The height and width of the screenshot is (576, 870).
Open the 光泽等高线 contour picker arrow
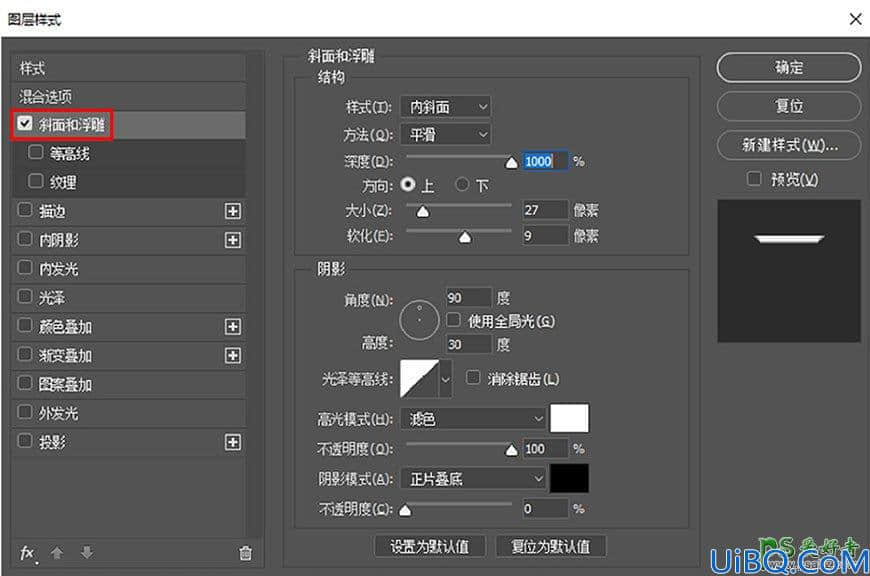[446, 380]
